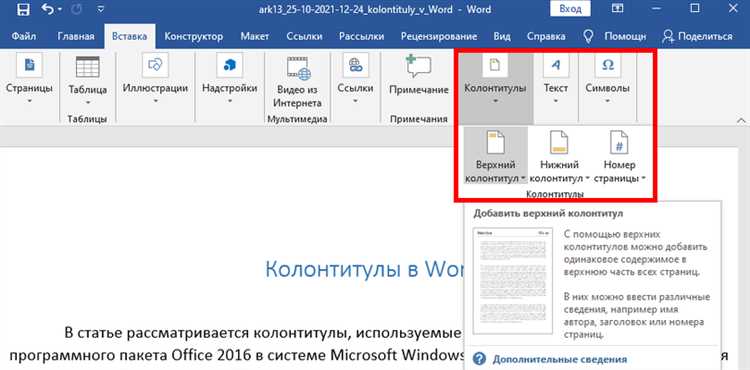Click the Текст group icon

pos(556,65)
